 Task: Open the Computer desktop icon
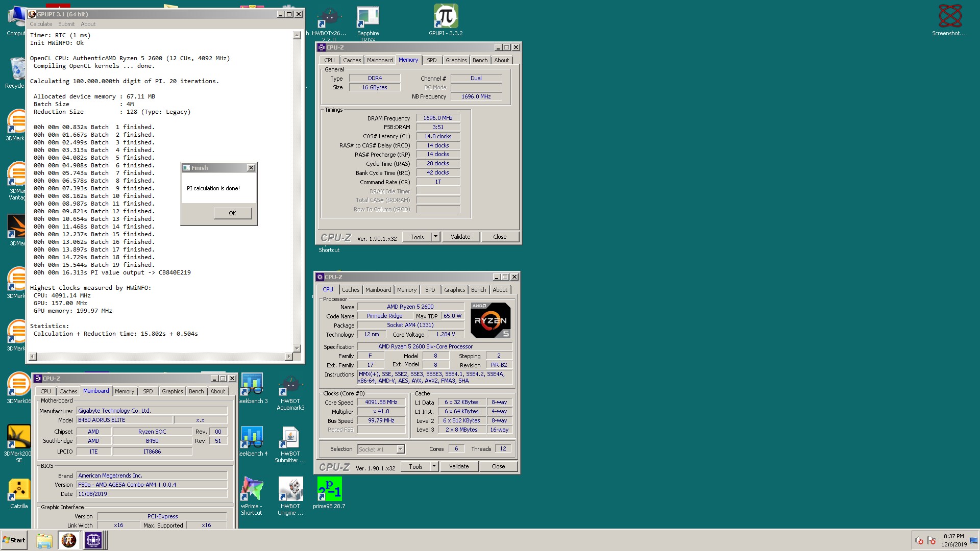coord(16,20)
